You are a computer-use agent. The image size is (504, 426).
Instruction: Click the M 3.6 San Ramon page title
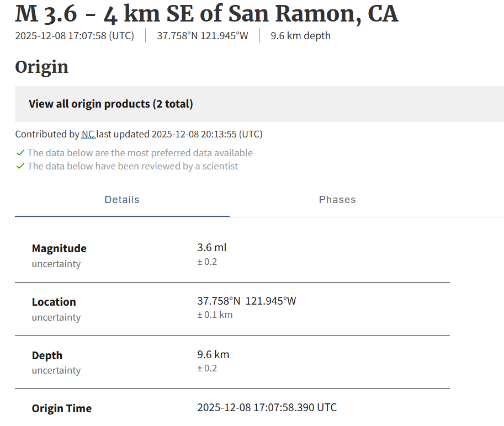pyautogui.click(x=206, y=14)
